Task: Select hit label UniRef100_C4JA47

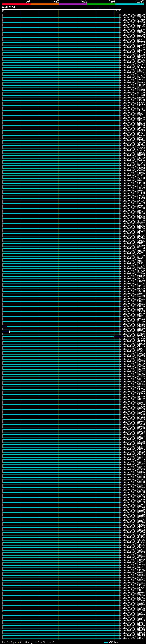Action: [134, 65]
